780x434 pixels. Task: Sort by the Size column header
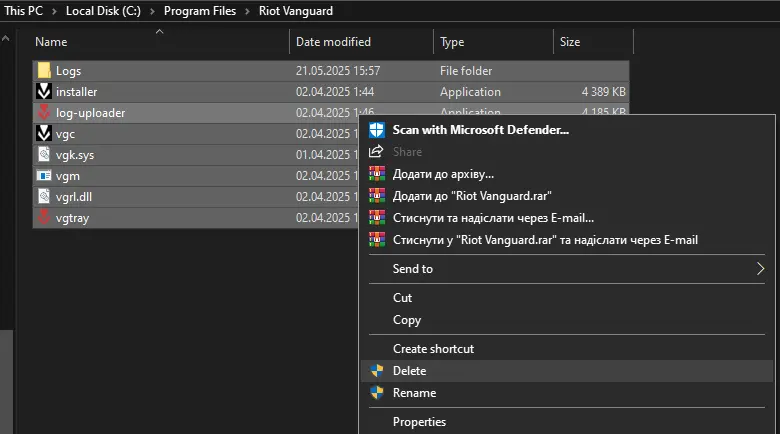coord(593,42)
